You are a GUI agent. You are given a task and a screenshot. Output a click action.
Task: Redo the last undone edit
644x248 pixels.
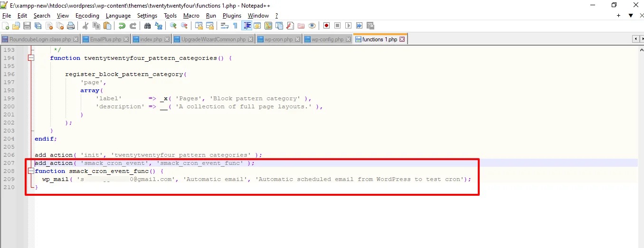click(133, 26)
